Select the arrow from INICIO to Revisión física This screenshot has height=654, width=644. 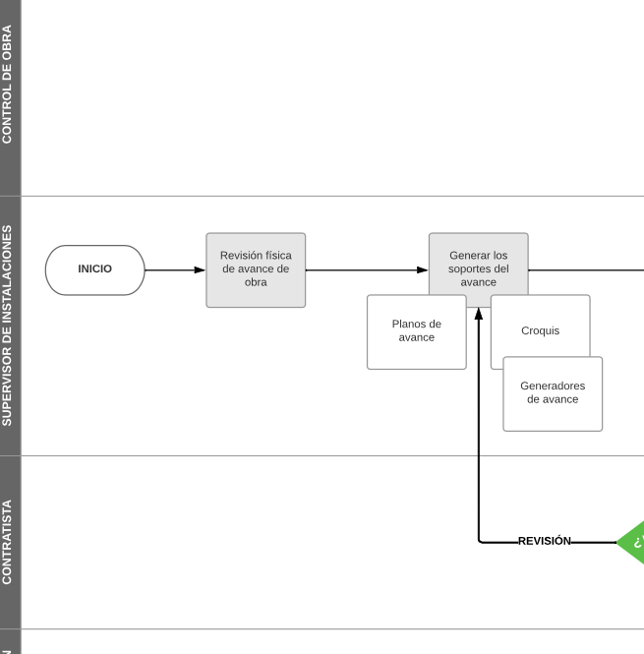pyautogui.click(x=173, y=269)
